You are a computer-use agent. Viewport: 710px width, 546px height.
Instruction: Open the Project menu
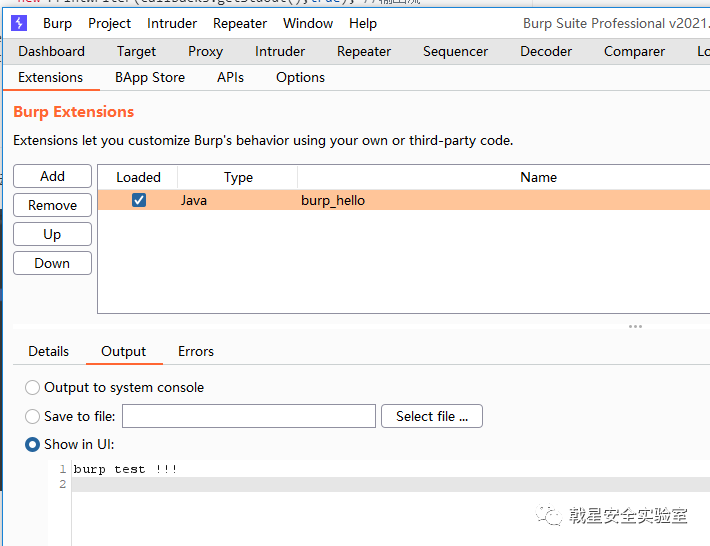[x=110, y=23]
